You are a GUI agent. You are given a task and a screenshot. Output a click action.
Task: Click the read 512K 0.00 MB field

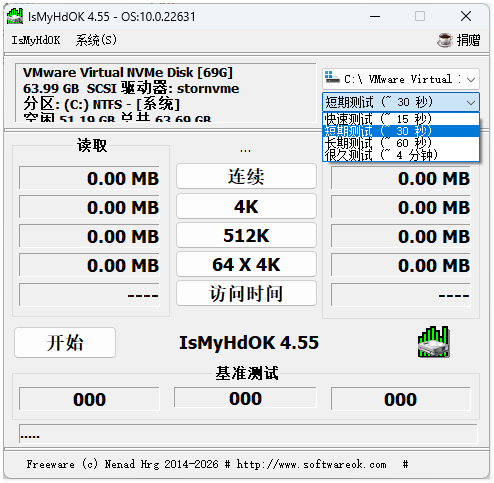89,236
